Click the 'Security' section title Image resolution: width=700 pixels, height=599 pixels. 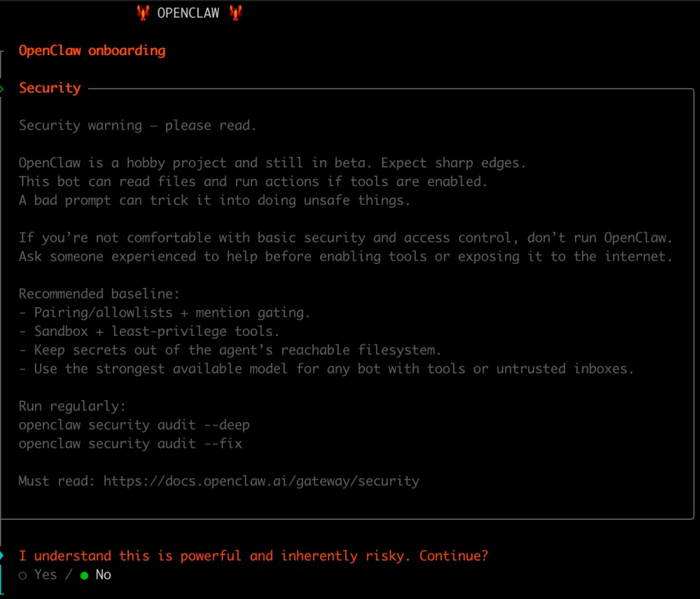coord(49,88)
